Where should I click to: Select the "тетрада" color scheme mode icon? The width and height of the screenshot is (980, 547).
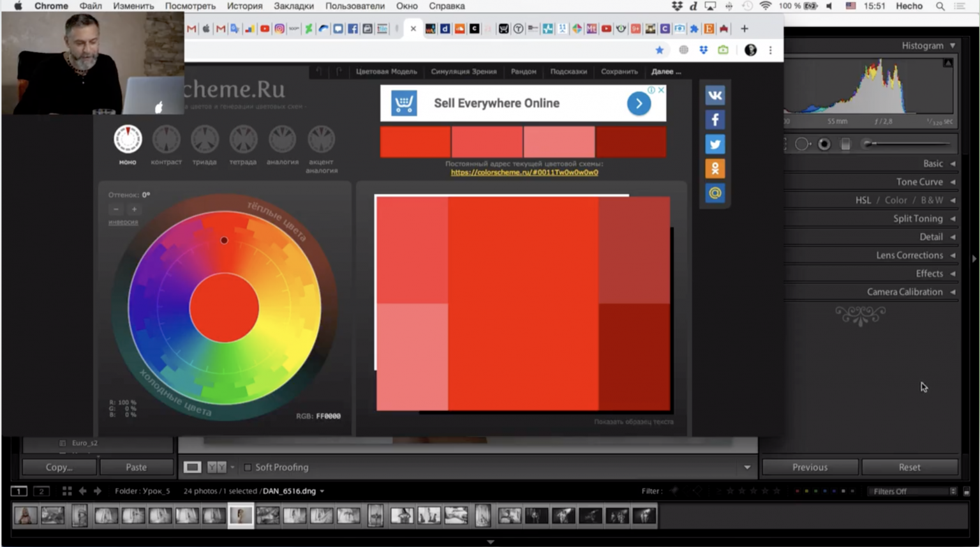pos(243,140)
